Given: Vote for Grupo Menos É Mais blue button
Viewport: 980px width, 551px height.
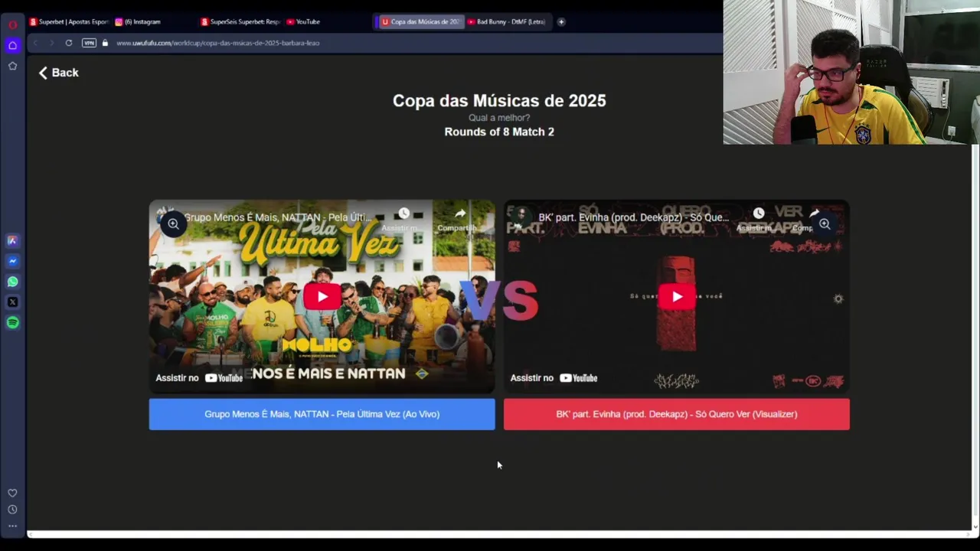Looking at the screenshot, I should (322, 414).
